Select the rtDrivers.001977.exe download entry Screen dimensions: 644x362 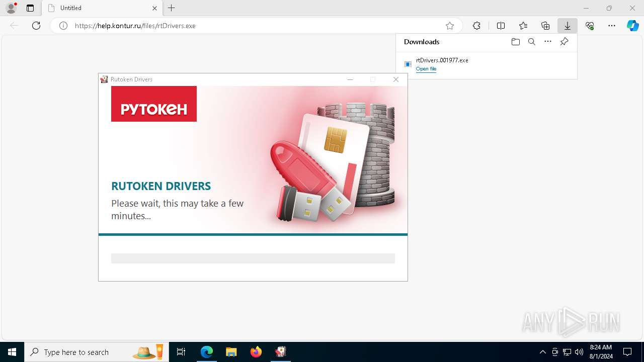click(x=487, y=64)
